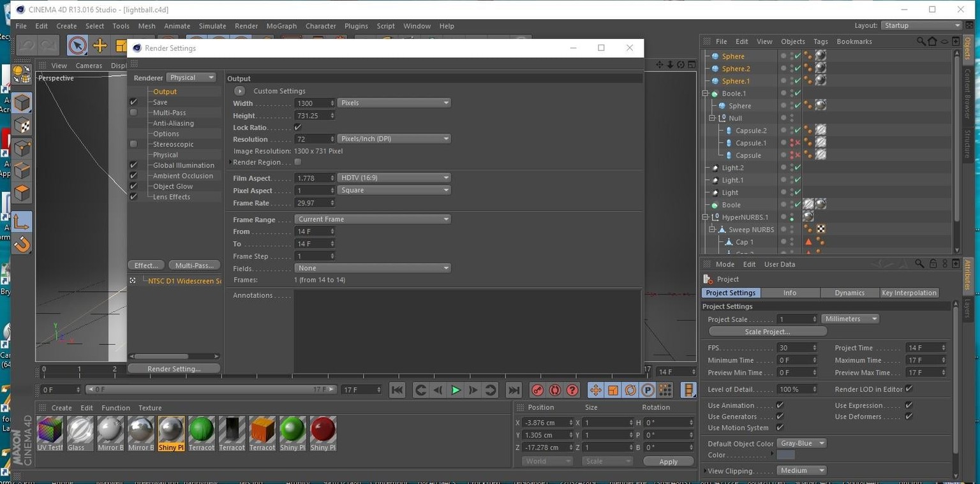Switch to the Key Interpolation tab

coord(909,293)
